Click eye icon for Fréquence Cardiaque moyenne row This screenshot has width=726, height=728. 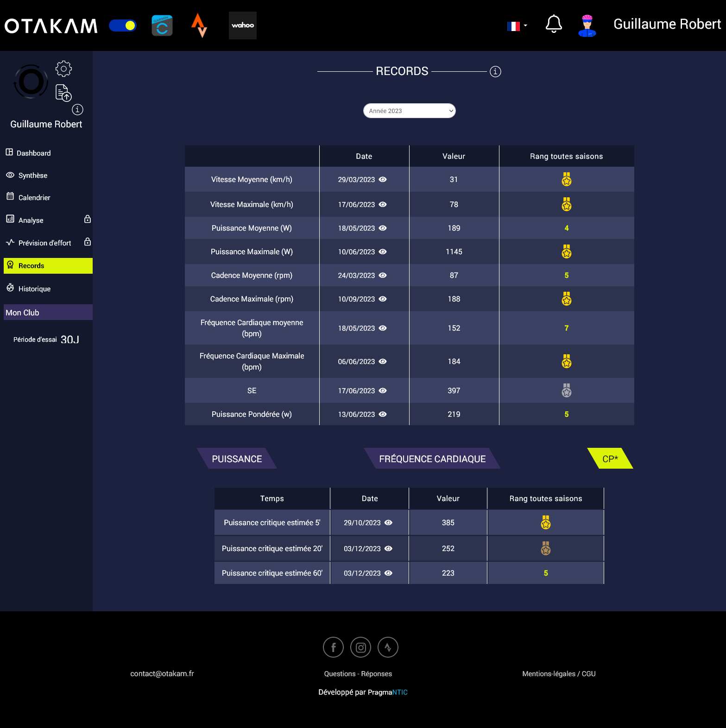383,328
